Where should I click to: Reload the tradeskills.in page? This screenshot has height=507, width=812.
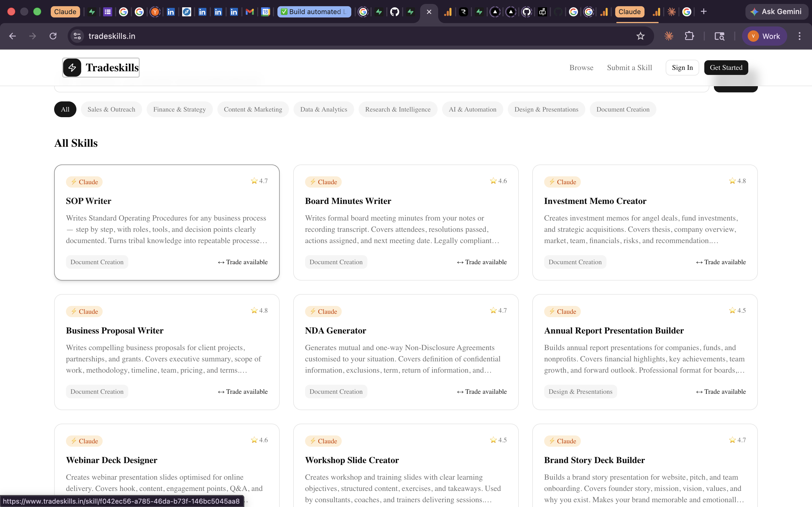point(53,36)
